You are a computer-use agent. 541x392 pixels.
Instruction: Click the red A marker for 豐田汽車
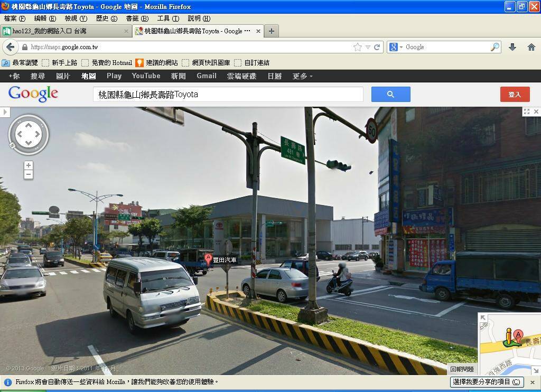coord(208,259)
